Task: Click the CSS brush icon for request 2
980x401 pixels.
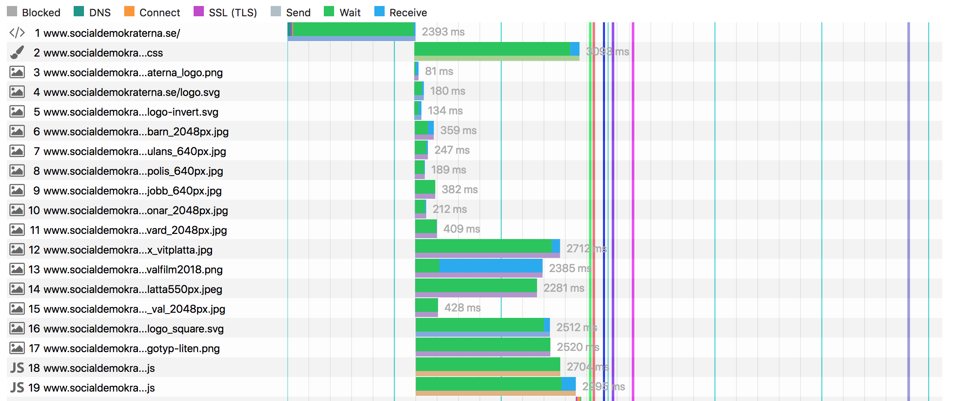Action: coord(17,53)
